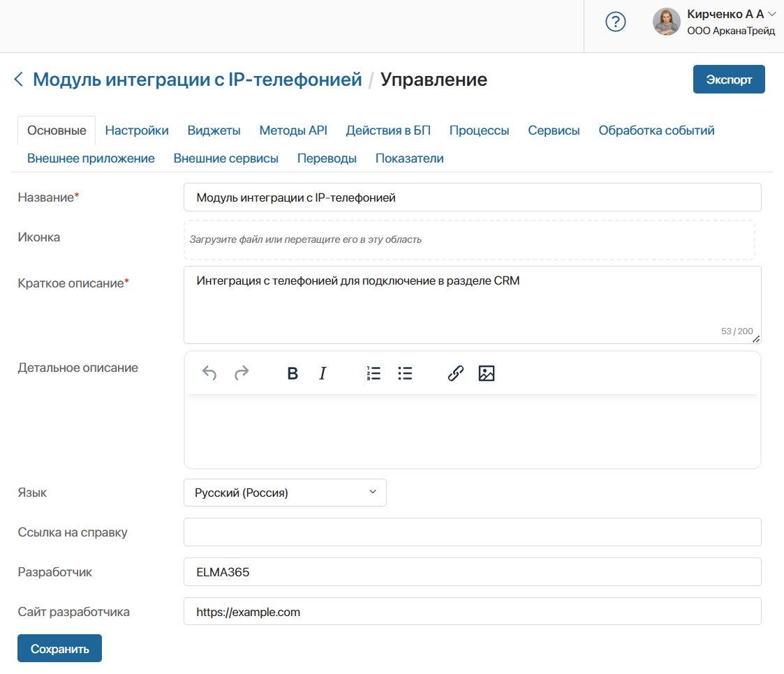Click the Ссылка на справку input field
Viewport: 784px width, 674px height.
click(473, 532)
